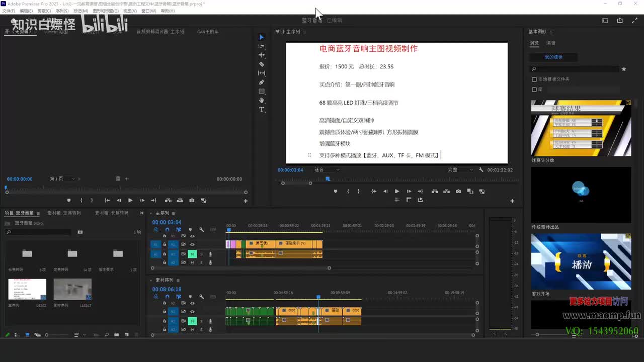The height and width of the screenshot is (362, 644).
Task: Switch to 编辑 tab in Essential Graphics
Action: point(551,43)
